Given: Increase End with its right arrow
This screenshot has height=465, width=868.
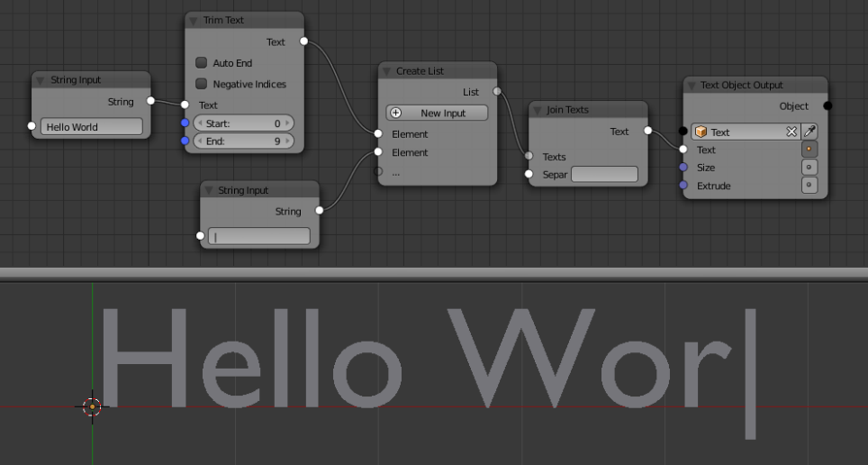Looking at the screenshot, I should coord(287,141).
